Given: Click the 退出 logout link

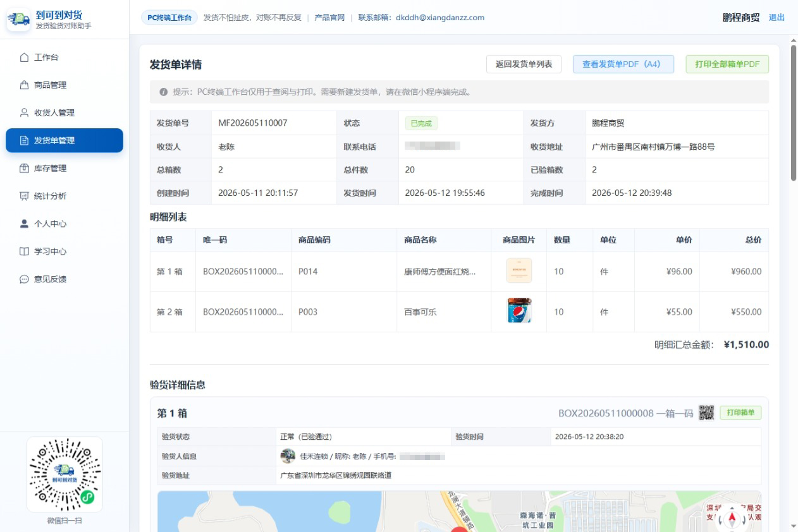Looking at the screenshot, I should click(x=777, y=18).
